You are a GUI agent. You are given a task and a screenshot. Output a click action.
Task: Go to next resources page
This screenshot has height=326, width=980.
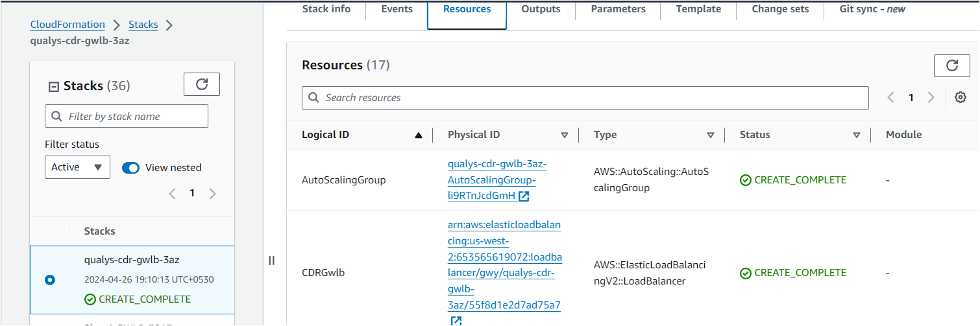click(931, 97)
